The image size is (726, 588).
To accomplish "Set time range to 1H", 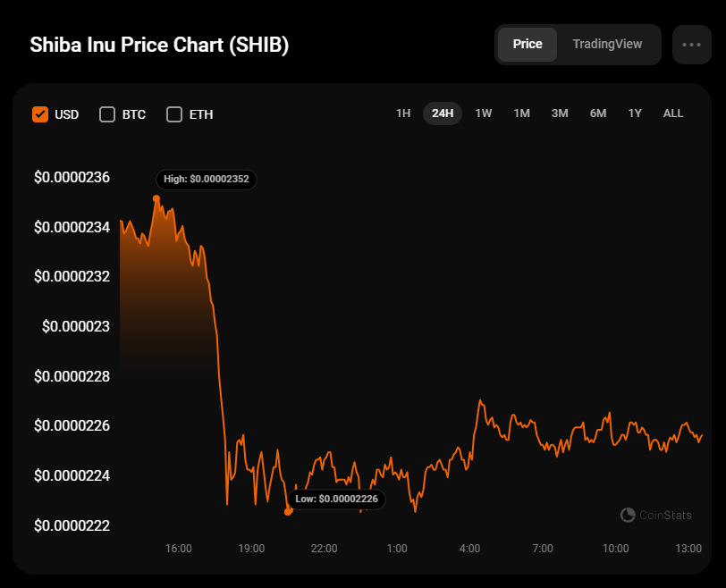I will point(403,113).
